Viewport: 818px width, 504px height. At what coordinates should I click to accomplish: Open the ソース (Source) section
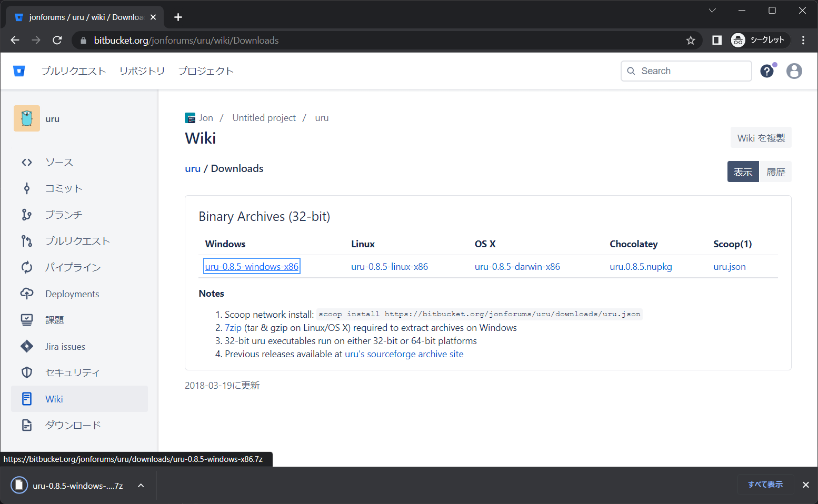pos(59,162)
